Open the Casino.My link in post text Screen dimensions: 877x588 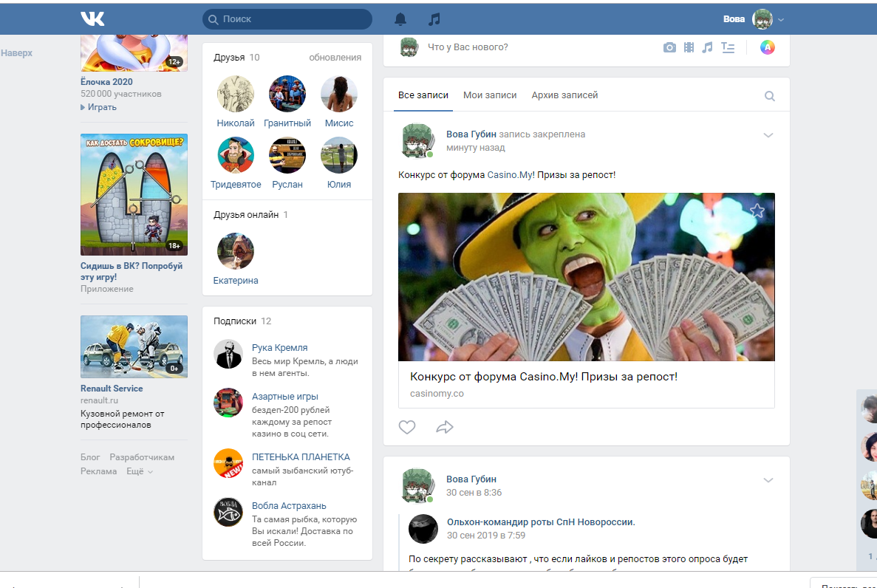[511, 175]
